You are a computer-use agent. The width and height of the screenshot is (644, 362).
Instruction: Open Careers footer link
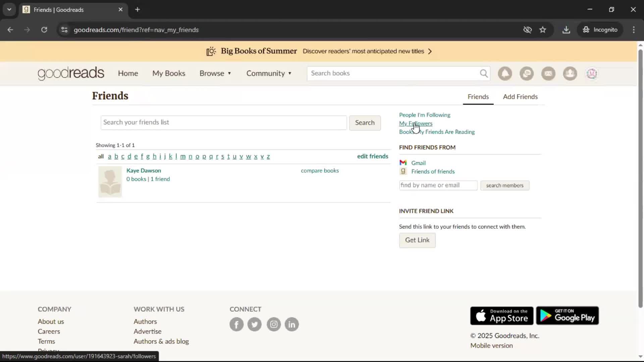[49, 331]
